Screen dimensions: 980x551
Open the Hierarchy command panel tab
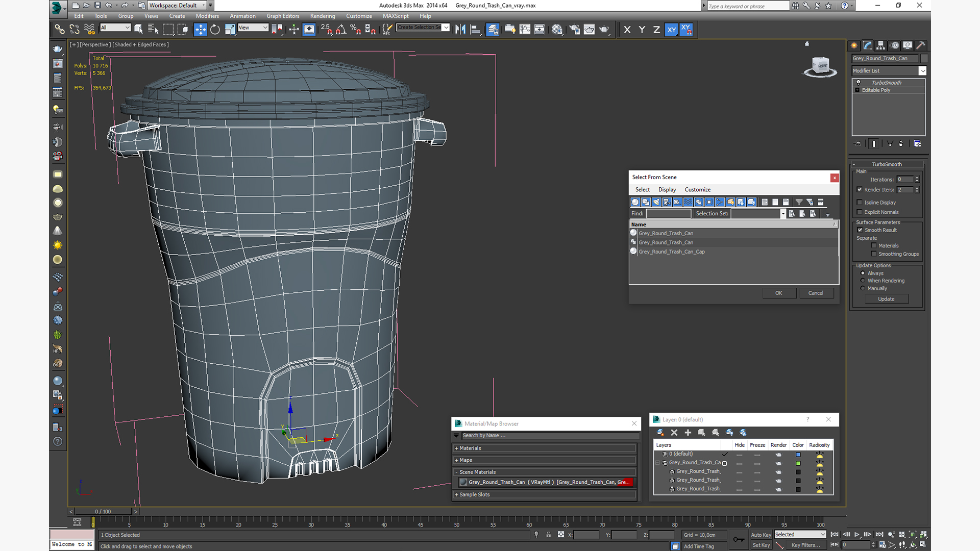[x=880, y=45]
